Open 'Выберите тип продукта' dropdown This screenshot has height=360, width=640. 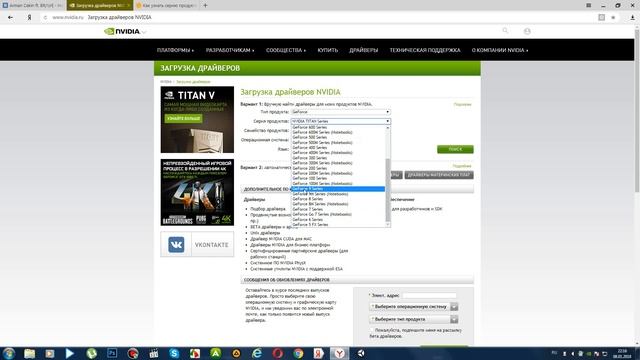[x=413, y=319]
